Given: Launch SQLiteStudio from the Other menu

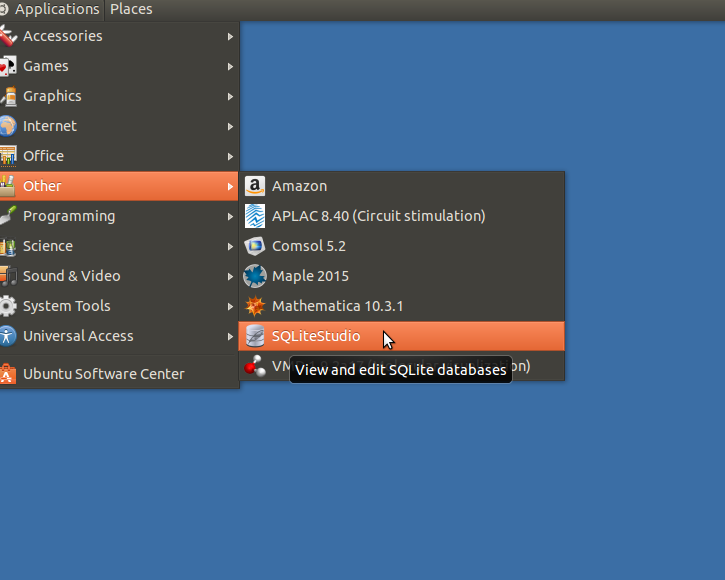Looking at the screenshot, I should 401,336.
